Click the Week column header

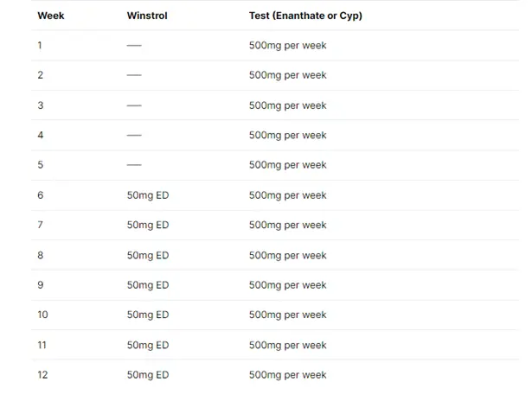(51, 16)
